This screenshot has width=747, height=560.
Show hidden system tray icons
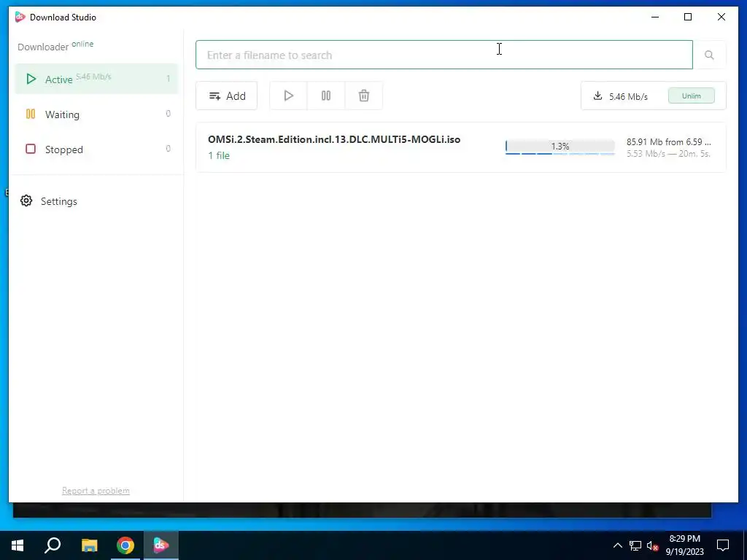tap(617, 545)
